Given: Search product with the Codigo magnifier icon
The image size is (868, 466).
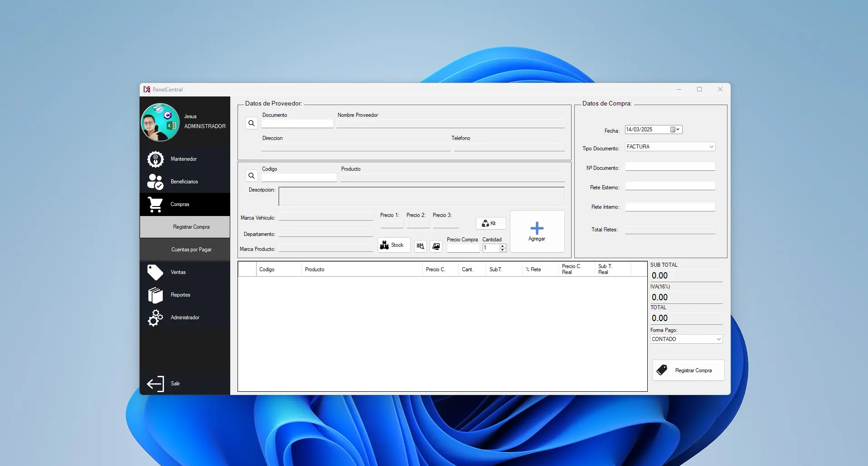Looking at the screenshot, I should tap(252, 176).
